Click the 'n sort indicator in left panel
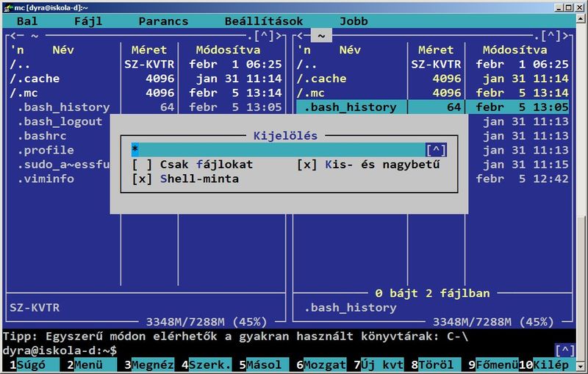The height and width of the screenshot is (374, 588). point(17,50)
